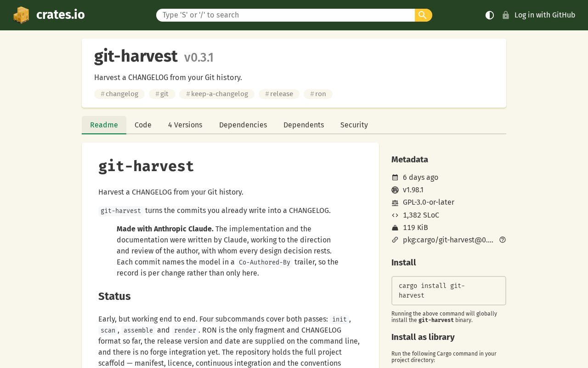Image resolution: width=588 pixels, height=368 pixels.
Task: Click the link icon beside purl
Action: 395,240
